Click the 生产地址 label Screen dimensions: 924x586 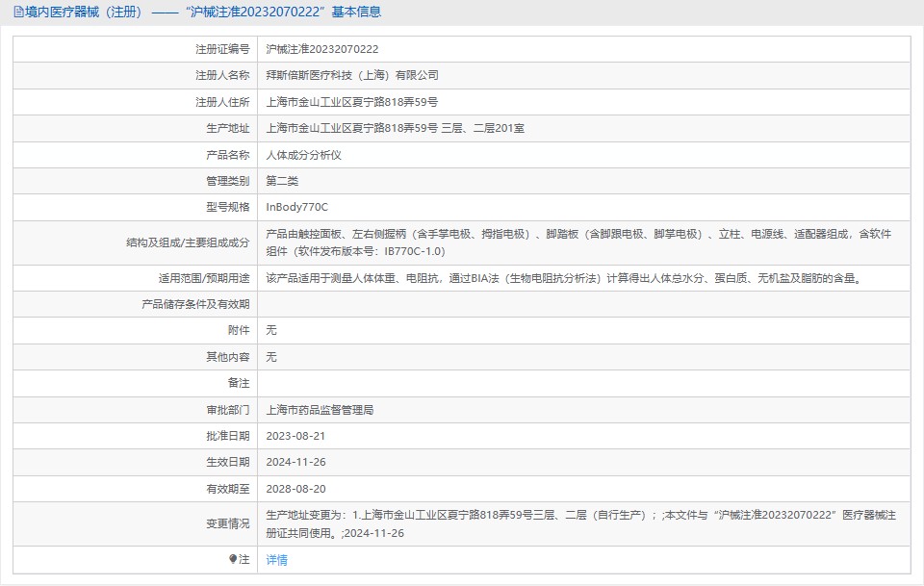point(227,128)
